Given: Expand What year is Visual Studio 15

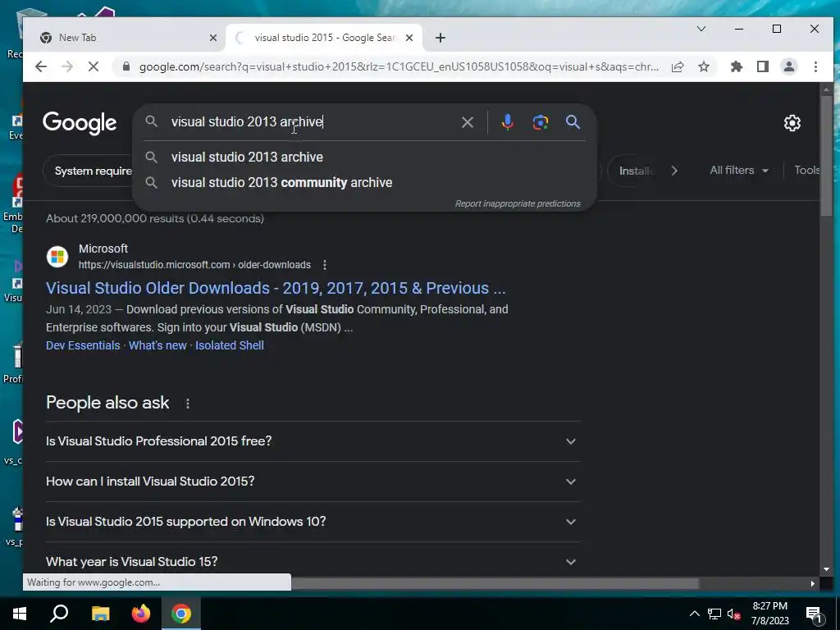Looking at the screenshot, I should click(313, 561).
